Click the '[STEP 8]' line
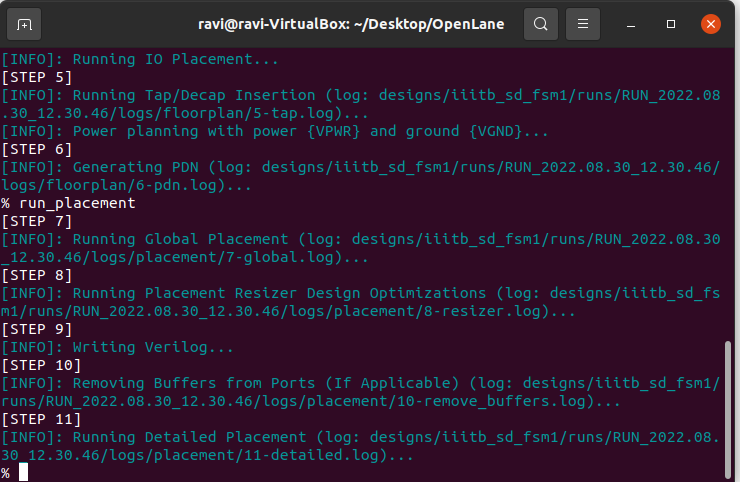The height and width of the screenshot is (482, 740). (37, 275)
